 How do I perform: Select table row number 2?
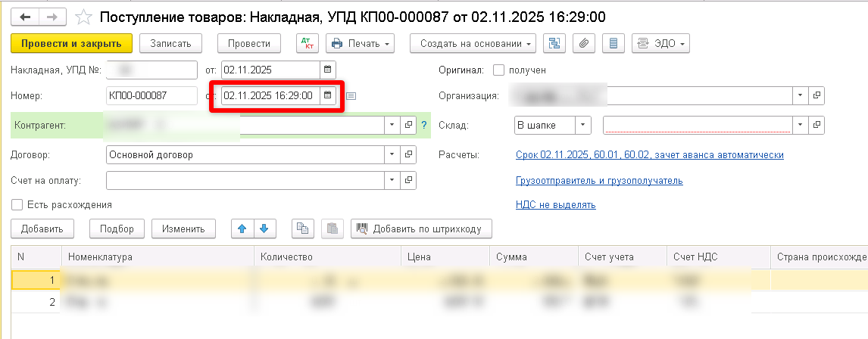tap(439, 302)
